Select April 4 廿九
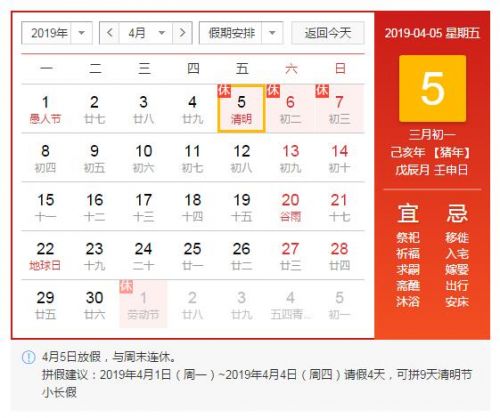Viewport: 500px width, 418px height. click(192, 109)
